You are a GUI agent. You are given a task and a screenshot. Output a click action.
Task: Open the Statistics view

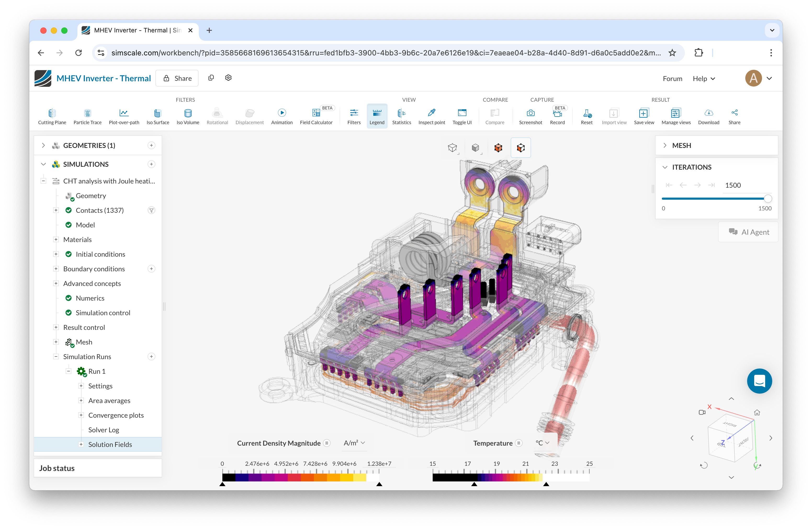tap(401, 117)
